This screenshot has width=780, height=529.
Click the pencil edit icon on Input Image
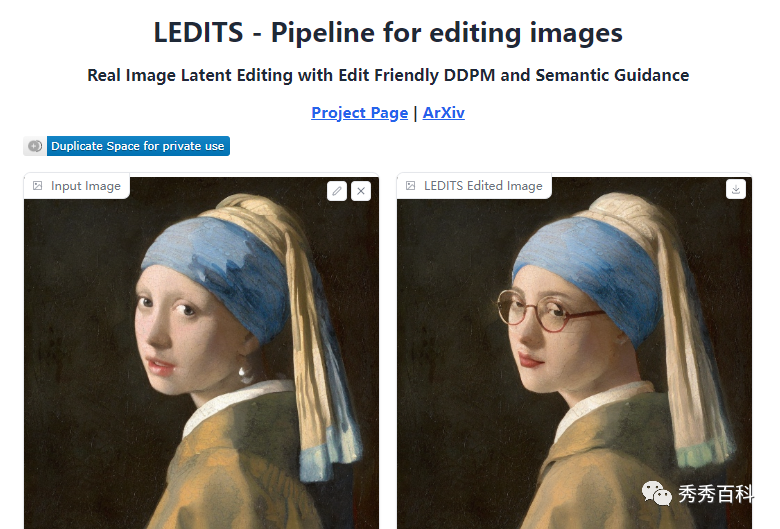337,191
